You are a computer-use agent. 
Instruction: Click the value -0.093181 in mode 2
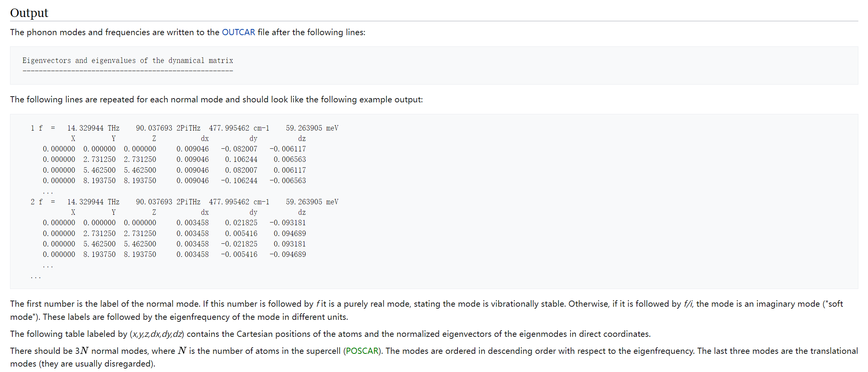tap(287, 223)
